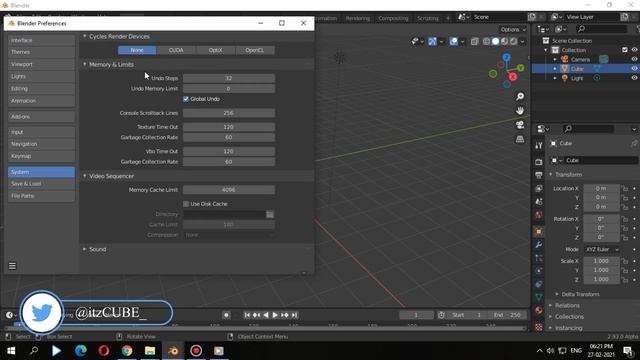This screenshot has height=360, width=640.
Task: Open the preferences hamburger menu
Action: pyautogui.click(x=12, y=266)
